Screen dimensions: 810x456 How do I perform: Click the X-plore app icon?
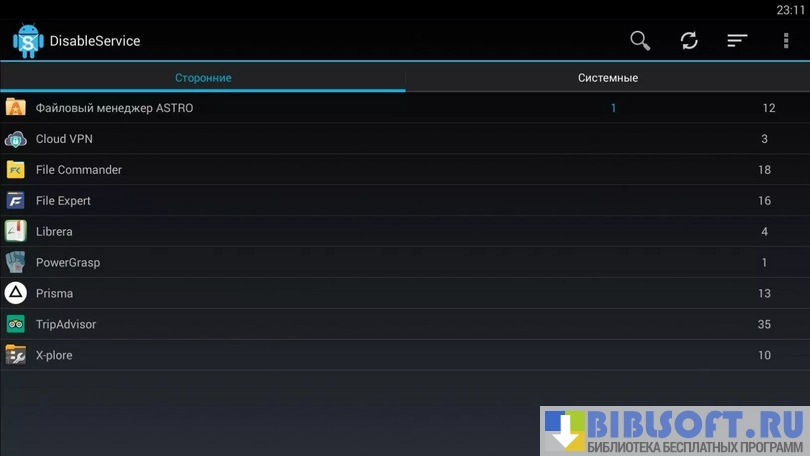[x=16, y=355]
